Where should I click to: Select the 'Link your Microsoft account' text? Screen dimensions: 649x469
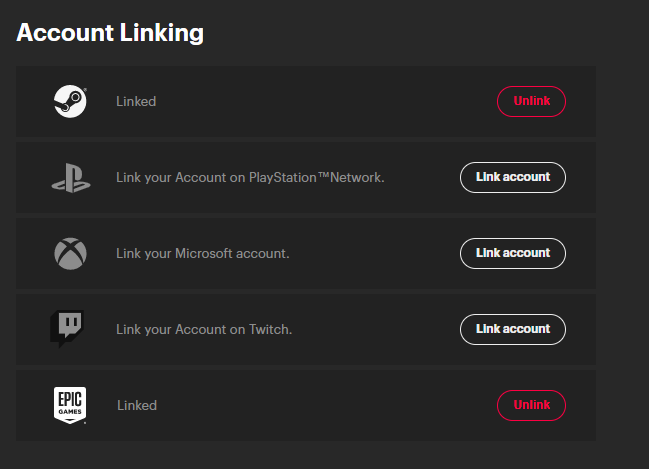point(202,254)
